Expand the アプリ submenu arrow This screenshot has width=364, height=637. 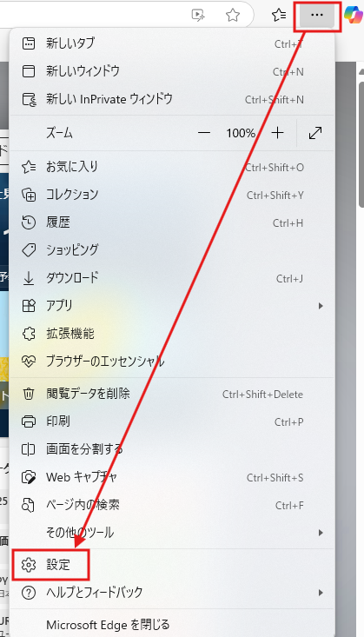click(321, 306)
